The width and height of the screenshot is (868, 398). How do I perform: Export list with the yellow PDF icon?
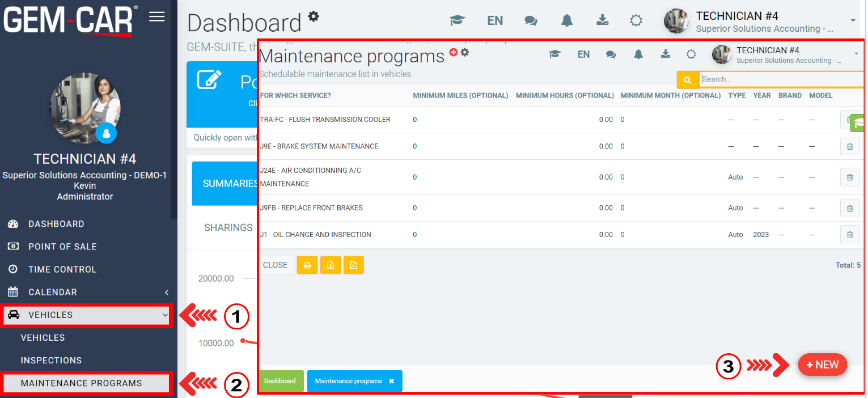(353, 265)
